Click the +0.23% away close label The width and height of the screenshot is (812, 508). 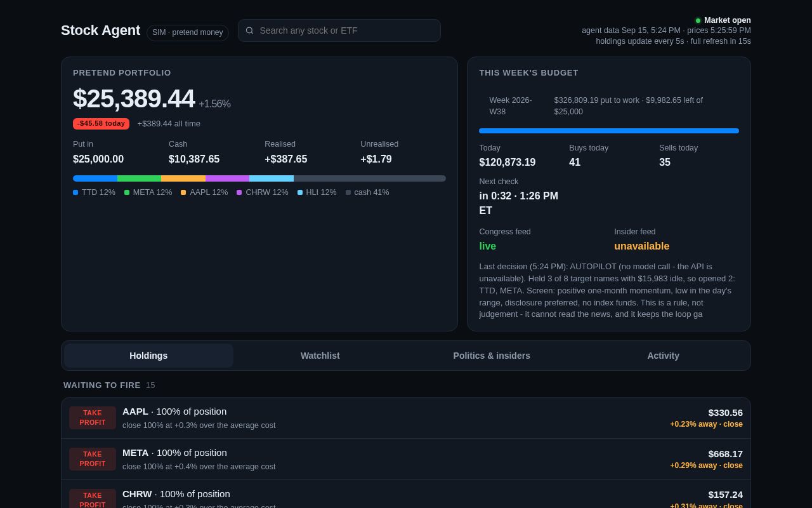click(707, 424)
